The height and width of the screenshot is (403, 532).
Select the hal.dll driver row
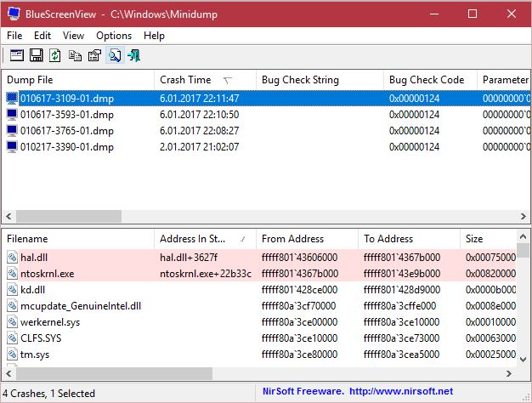[259, 258]
